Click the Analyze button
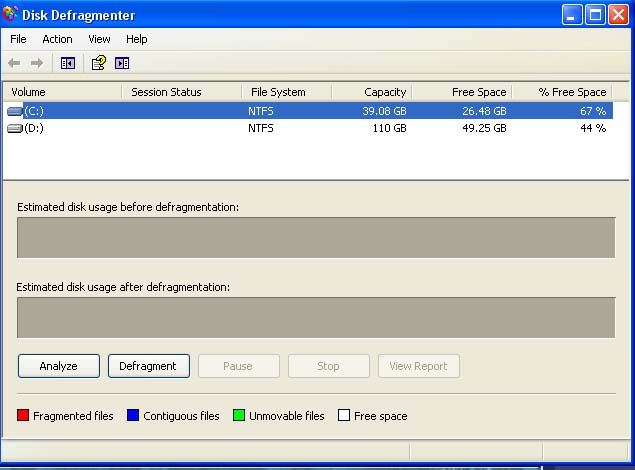The width and height of the screenshot is (635, 470). tap(59, 366)
